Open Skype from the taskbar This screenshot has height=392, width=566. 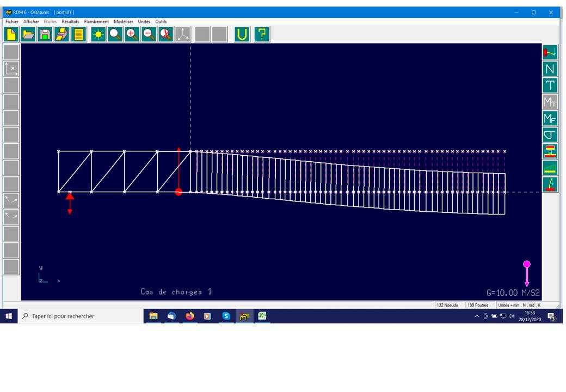coord(226,316)
